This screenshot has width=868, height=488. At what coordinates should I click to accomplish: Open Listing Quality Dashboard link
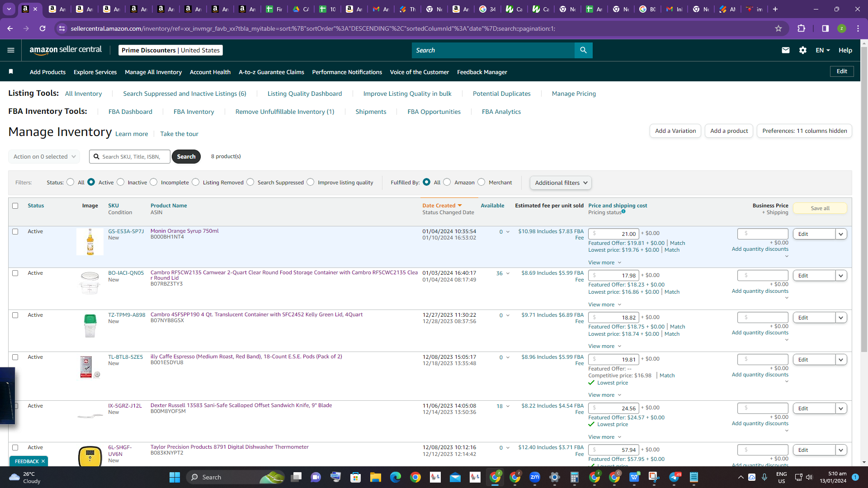coord(305,94)
